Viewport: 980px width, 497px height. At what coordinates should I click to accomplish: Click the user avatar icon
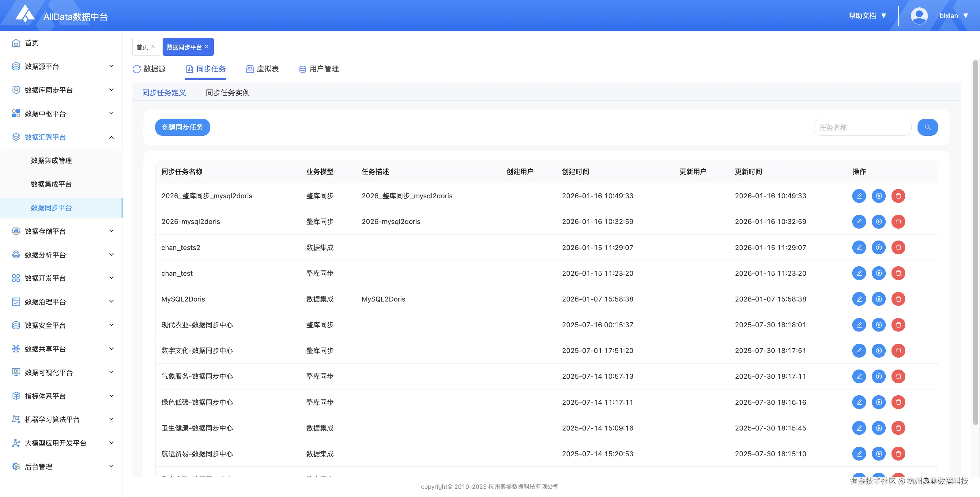919,16
